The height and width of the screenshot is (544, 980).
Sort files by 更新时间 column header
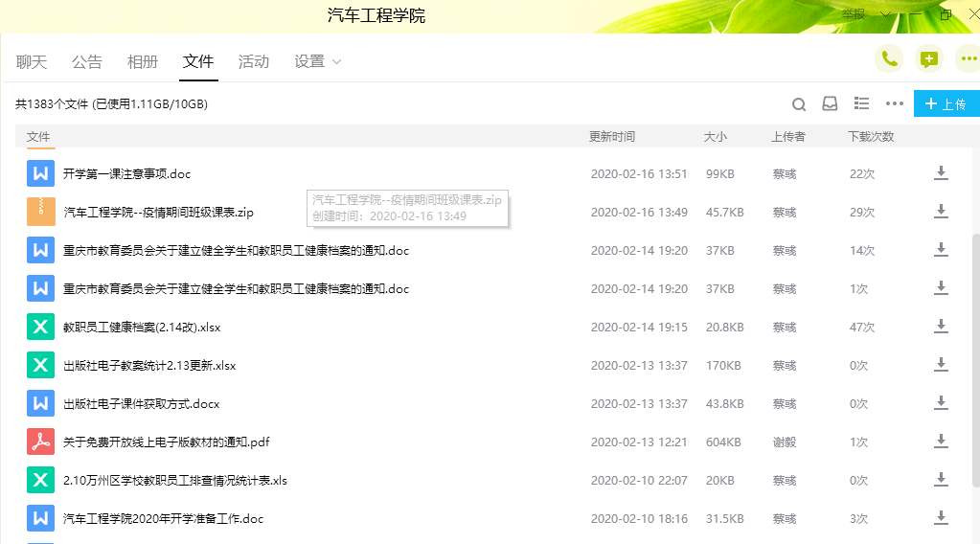tap(611, 137)
